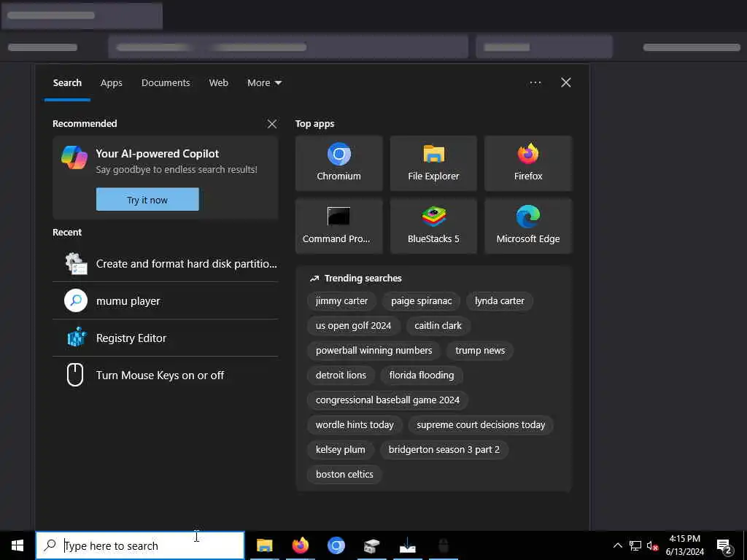
Task: Search trending kelsey plum
Action: click(340, 449)
